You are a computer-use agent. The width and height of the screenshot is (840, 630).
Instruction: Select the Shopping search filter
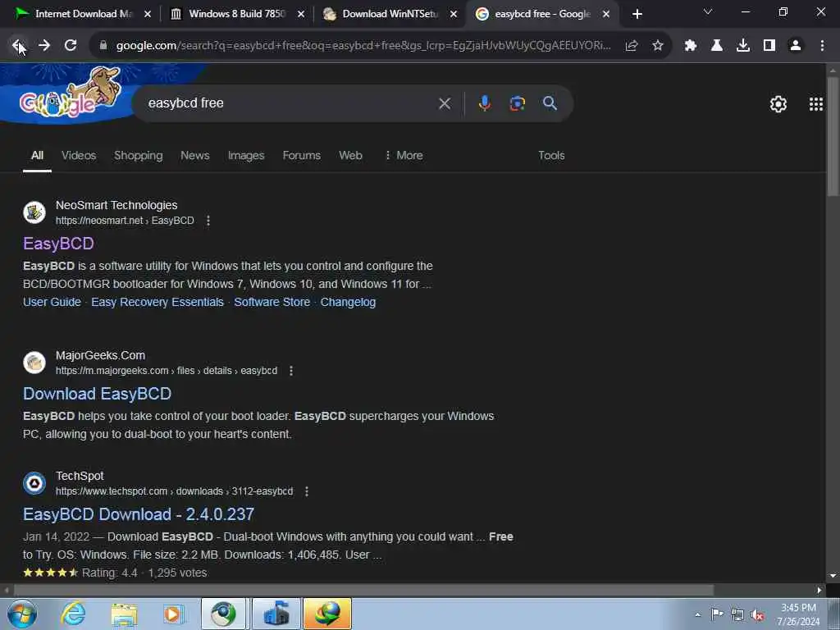coord(138,155)
